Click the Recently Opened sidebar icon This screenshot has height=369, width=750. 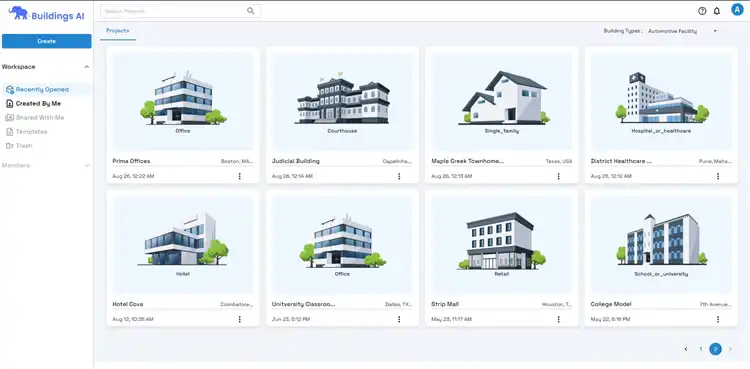(10, 89)
